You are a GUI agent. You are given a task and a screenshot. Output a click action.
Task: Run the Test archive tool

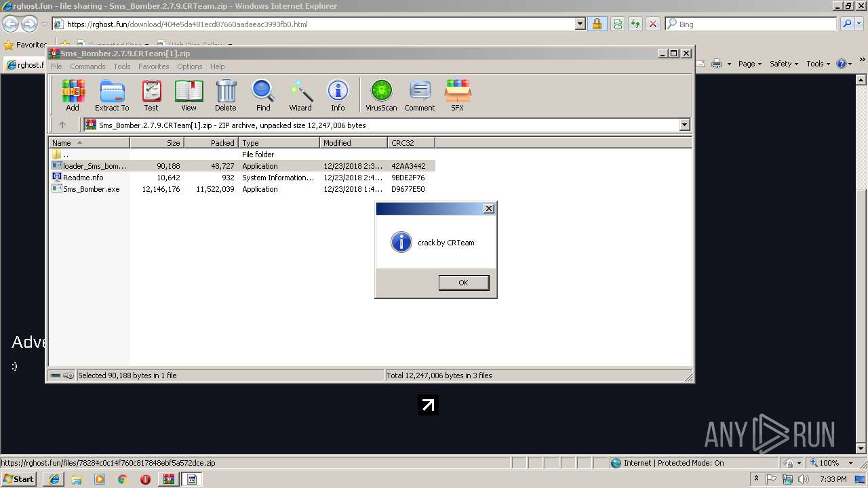tap(151, 95)
